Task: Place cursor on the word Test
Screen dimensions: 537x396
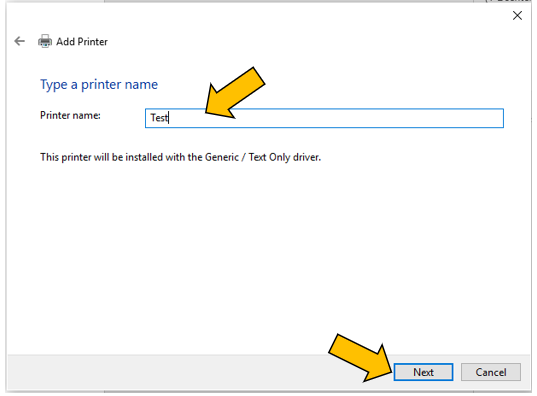Action: coord(159,118)
